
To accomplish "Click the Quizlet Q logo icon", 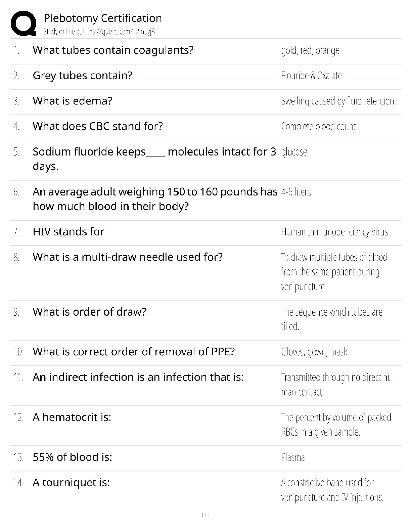I will coord(24,24).
